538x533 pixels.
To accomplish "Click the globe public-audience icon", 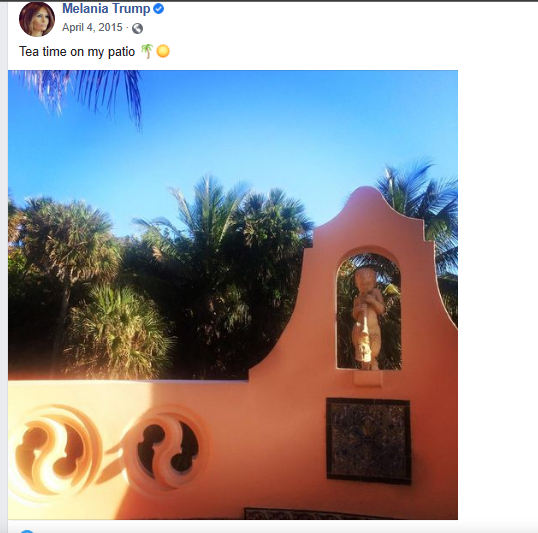I will point(138,28).
